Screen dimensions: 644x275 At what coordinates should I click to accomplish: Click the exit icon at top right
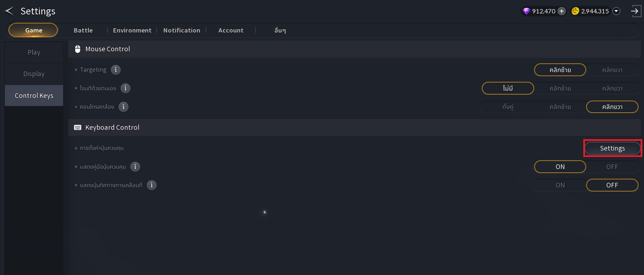click(635, 11)
